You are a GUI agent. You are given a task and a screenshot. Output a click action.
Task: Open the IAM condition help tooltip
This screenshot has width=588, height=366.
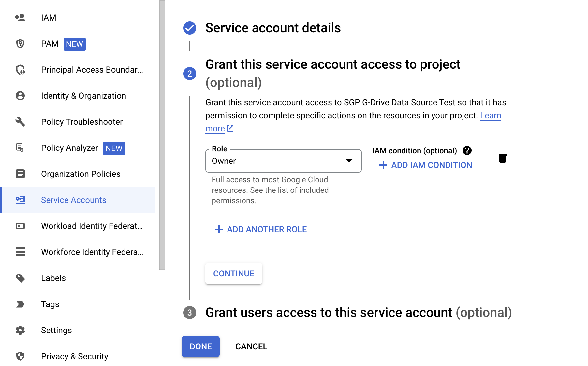[x=467, y=150]
